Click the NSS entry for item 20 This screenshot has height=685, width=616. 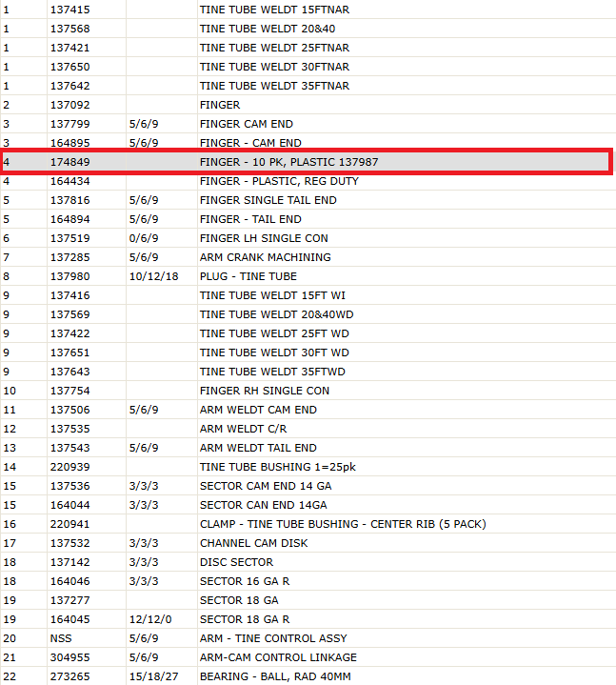[61, 638]
